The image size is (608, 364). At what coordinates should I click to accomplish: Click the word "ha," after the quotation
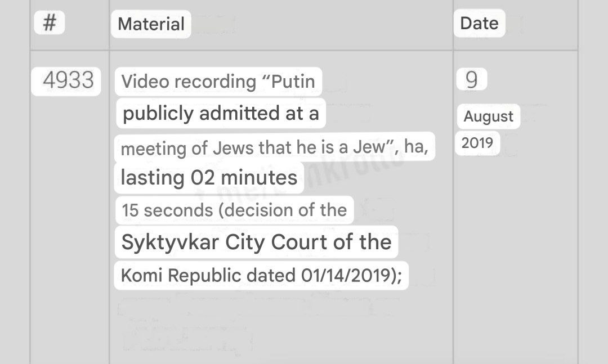(416, 148)
